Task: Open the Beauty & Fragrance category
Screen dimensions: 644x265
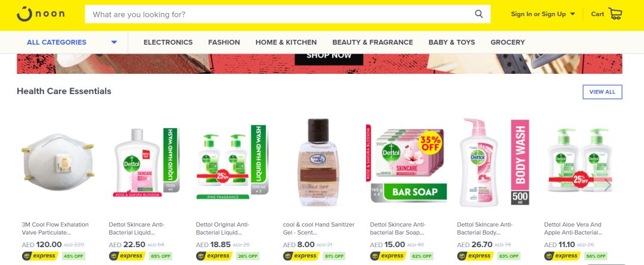Action: (x=373, y=42)
